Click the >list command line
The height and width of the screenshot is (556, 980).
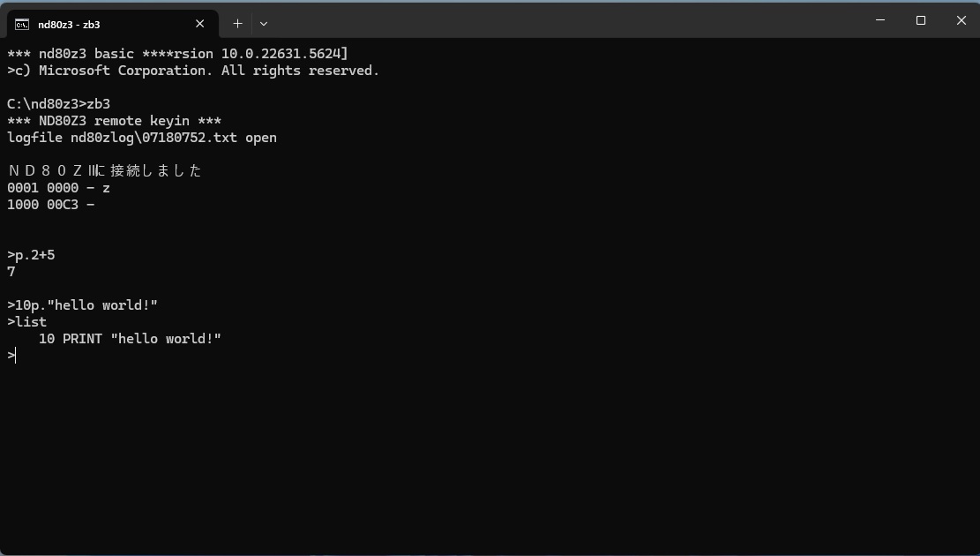pos(26,322)
